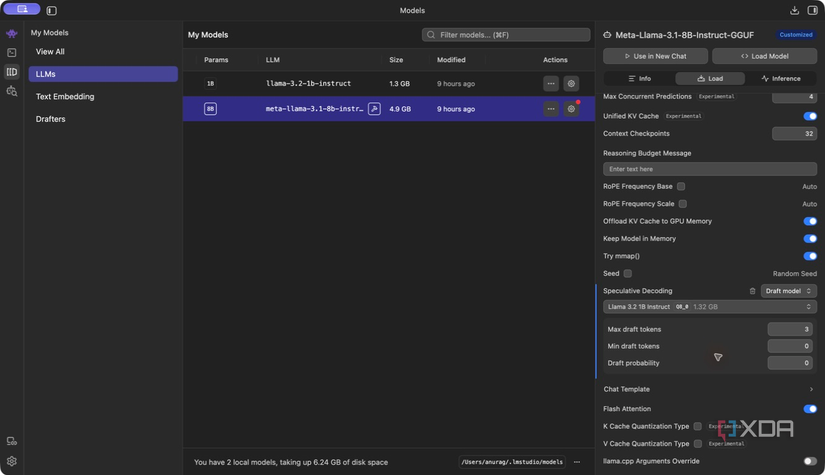The height and width of the screenshot is (475, 825).
Task: Click top-left mode switcher pill
Action: click(x=22, y=9)
